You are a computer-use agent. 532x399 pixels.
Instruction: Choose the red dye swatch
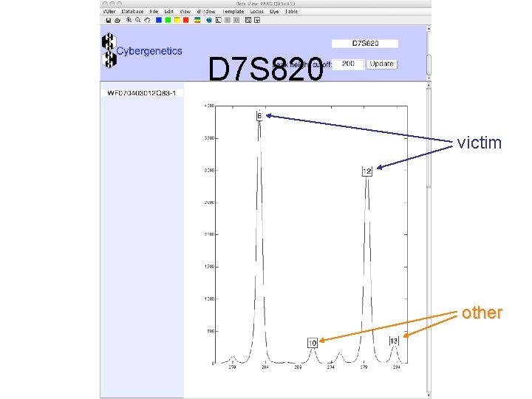pyautogui.click(x=186, y=20)
